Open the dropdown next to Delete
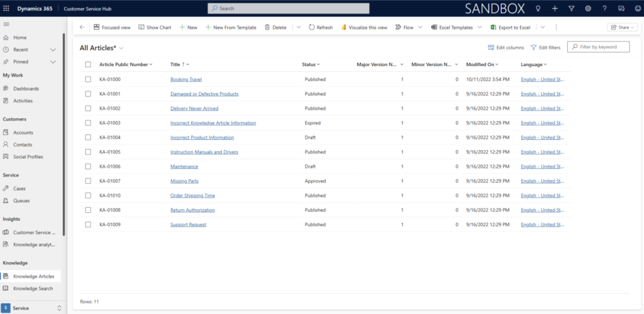 click(299, 28)
